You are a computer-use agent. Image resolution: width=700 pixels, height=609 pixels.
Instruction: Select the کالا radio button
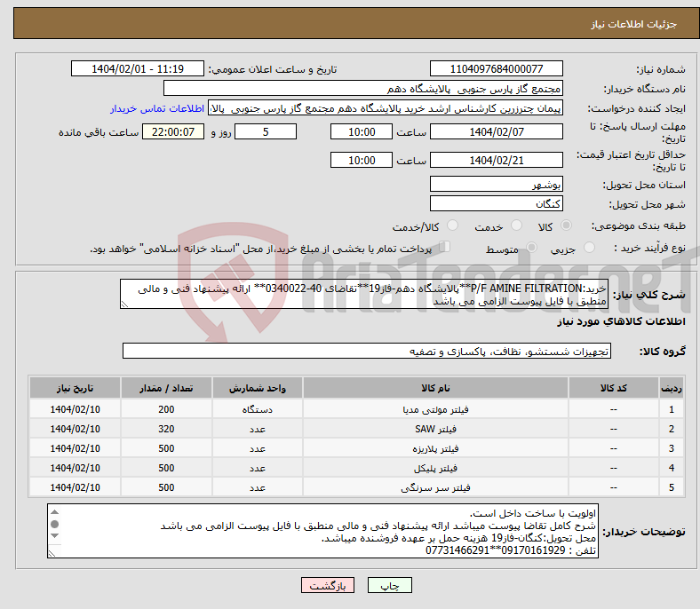[x=568, y=227]
